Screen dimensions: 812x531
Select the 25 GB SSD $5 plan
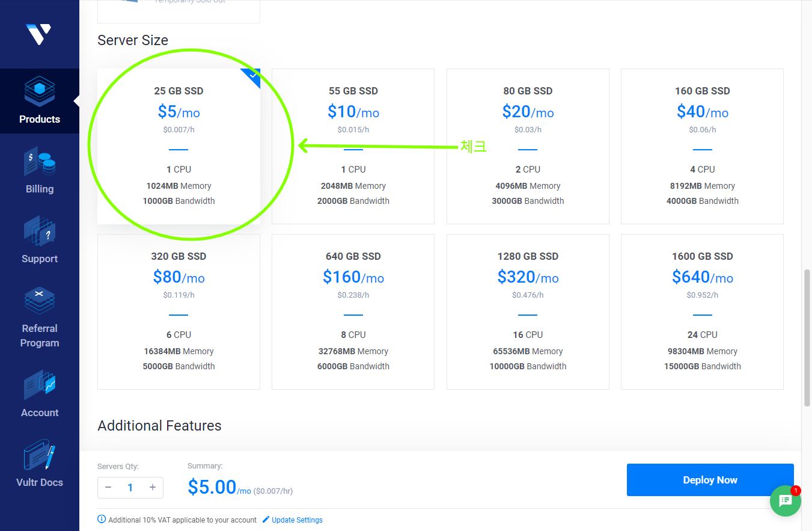pos(179,146)
